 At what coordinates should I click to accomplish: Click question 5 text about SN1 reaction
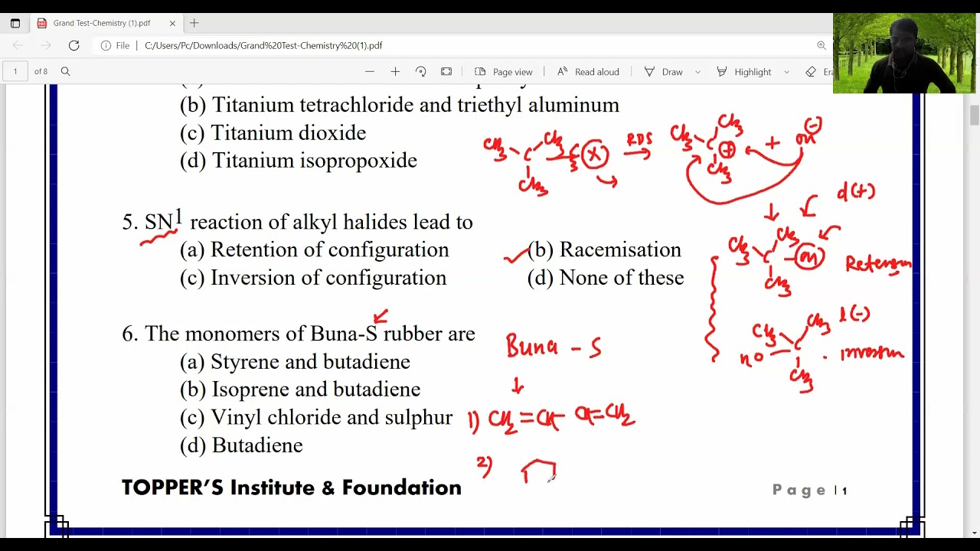(x=298, y=221)
